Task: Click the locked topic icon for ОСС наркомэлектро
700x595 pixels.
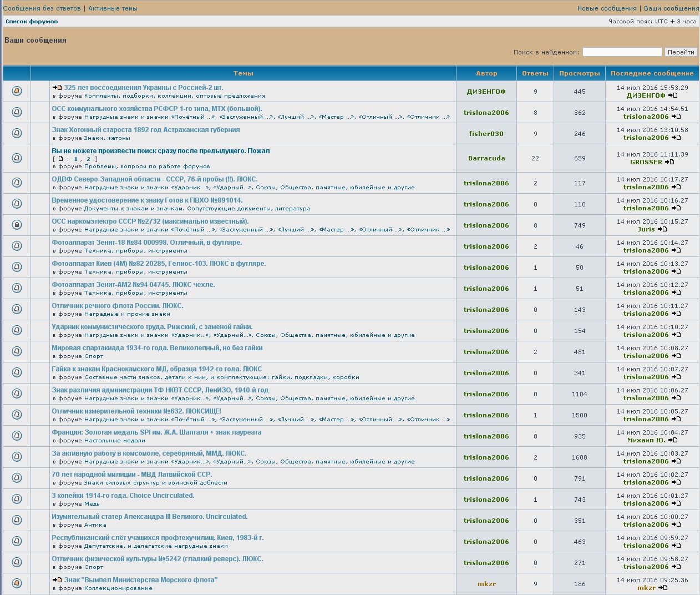Action: pos(17,225)
